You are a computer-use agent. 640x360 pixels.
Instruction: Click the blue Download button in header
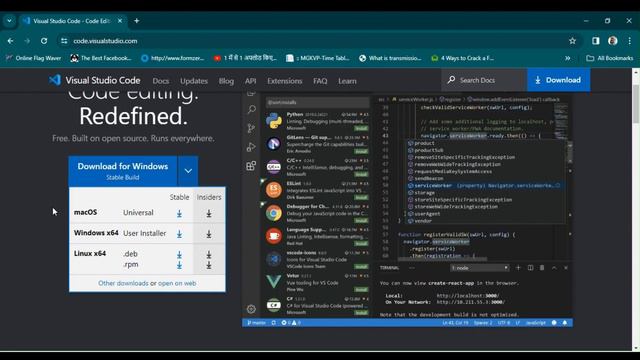click(558, 80)
